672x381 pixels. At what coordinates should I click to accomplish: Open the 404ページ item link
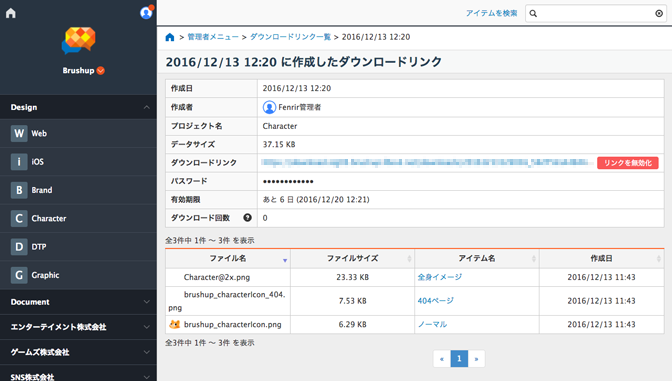(435, 301)
